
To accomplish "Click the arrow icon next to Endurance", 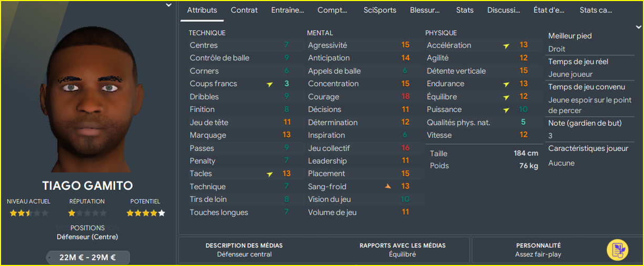I will [x=506, y=84].
